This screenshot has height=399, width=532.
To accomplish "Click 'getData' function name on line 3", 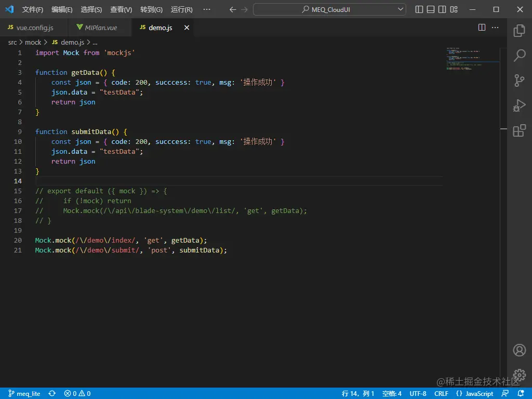I will 85,73.
